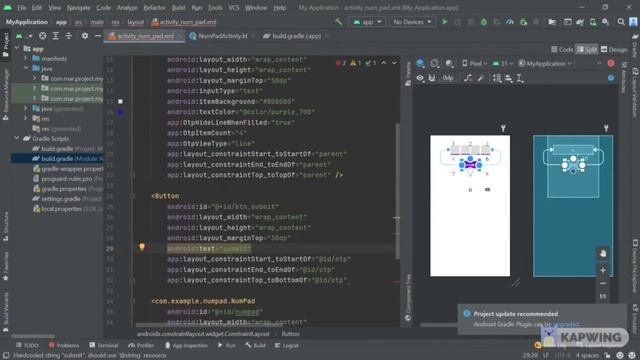This screenshot has height=360, width=640.
Task: Open the MyApplication theme dropdown
Action: point(545,63)
